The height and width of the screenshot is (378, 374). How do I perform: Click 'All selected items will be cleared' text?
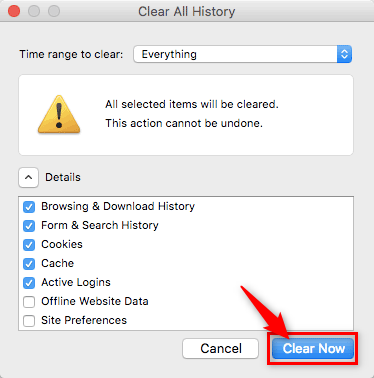tap(192, 104)
